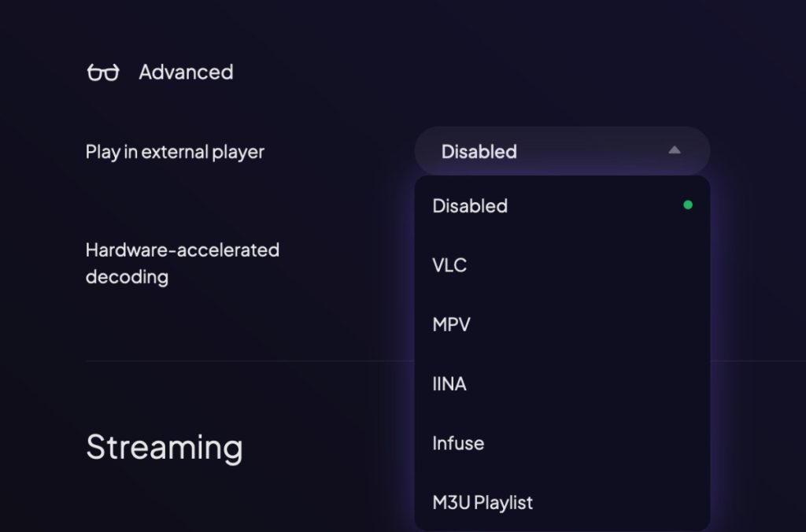The height and width of the screenshot is (532, 806).
Task: Choose IINA from the dropdown options
Action: 562,384
